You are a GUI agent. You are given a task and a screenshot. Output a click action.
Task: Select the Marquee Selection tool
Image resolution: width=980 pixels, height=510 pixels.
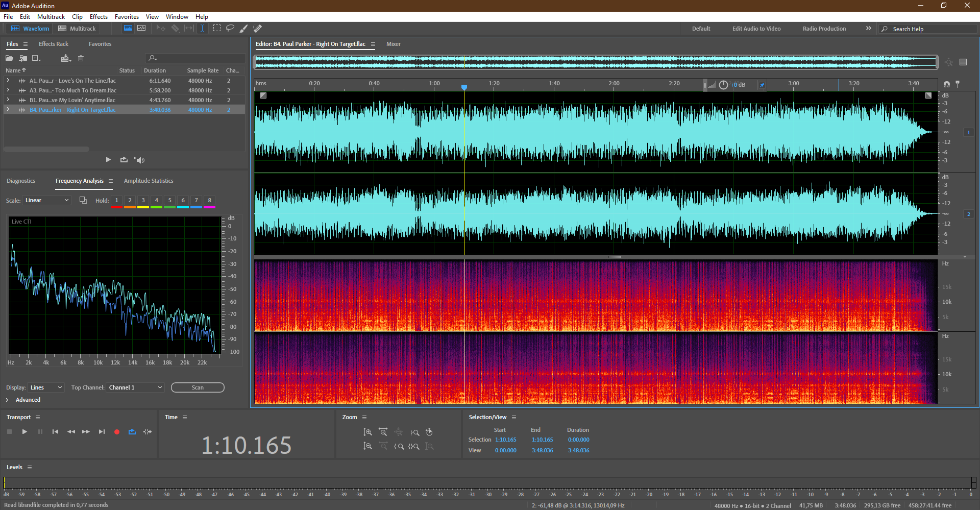pyautogui.click(x=217, y=29)
